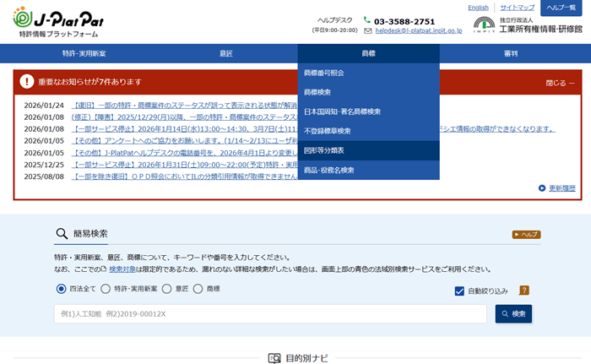Select the 商標 radio button
The image size is (591, 364).
(198, 289)
